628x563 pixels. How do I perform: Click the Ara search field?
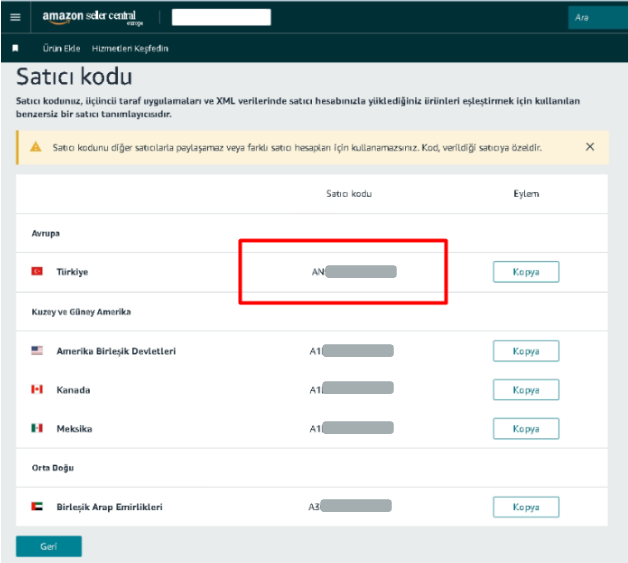tap(598, 18)
